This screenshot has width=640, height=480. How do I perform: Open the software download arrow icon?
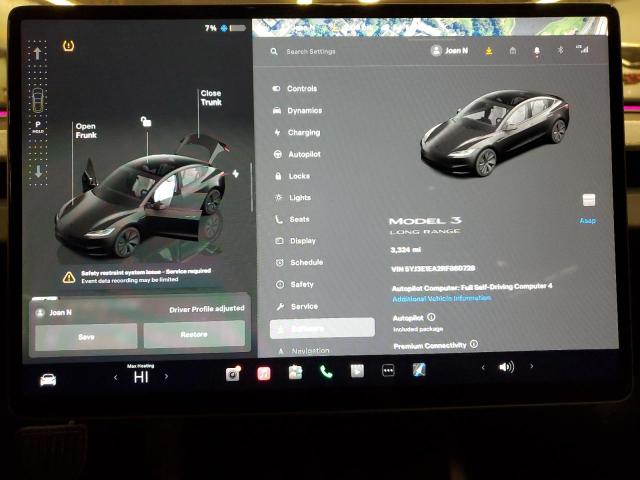pyautogui.click(x=489, y=51)
